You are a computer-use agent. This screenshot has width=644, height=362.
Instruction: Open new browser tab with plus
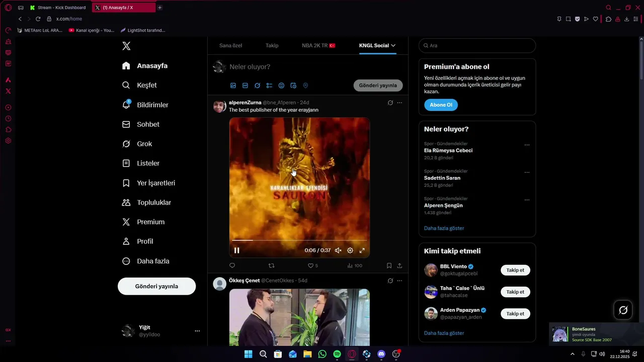click(159, 8)
